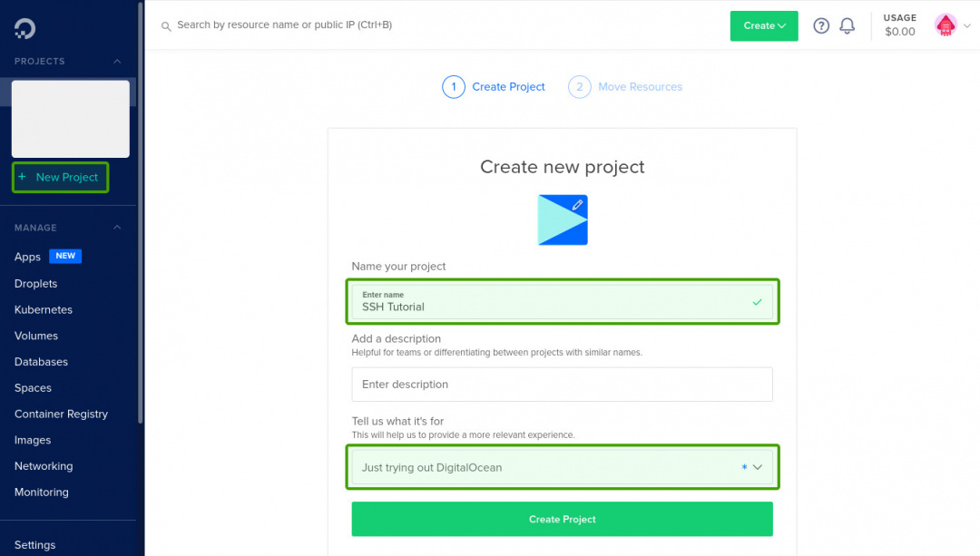The width and height of the screenshot is (980, 556).
Task: Click the green Create Project button
Action: pos(562,519)
